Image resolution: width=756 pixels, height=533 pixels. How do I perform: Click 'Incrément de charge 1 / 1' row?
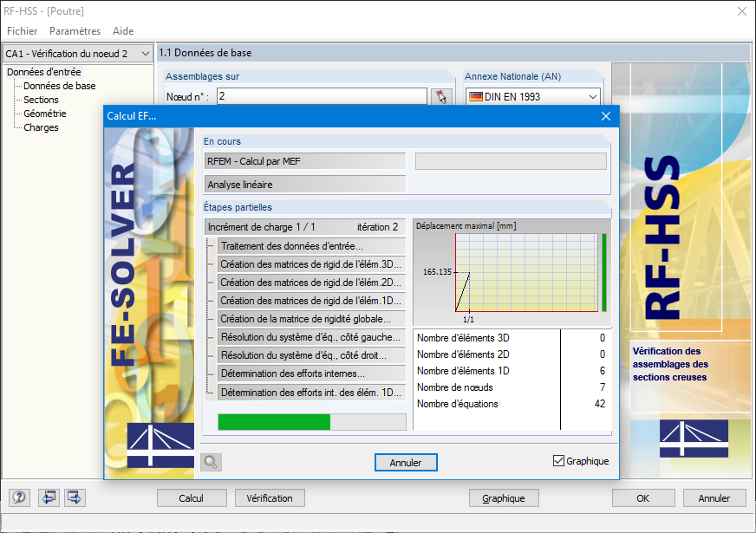(x=304, y=227)
